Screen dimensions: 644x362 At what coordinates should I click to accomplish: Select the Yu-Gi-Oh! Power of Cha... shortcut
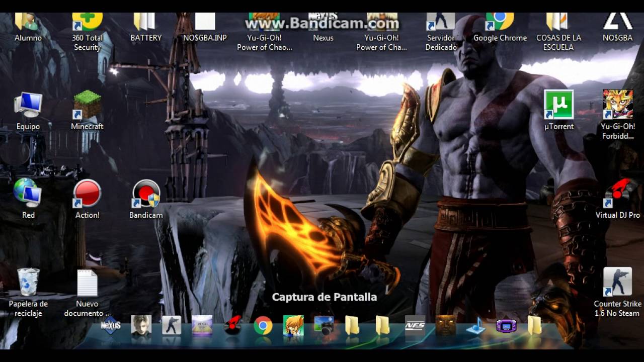(382, 33)
